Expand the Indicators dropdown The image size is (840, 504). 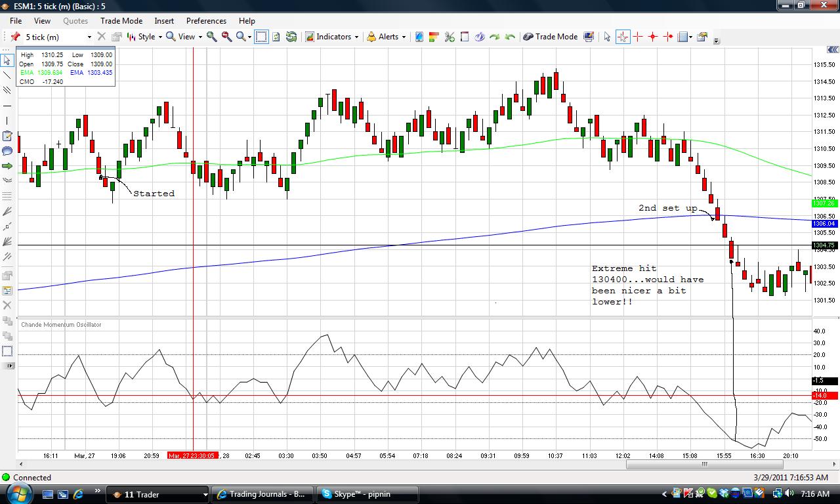[332, 37]
